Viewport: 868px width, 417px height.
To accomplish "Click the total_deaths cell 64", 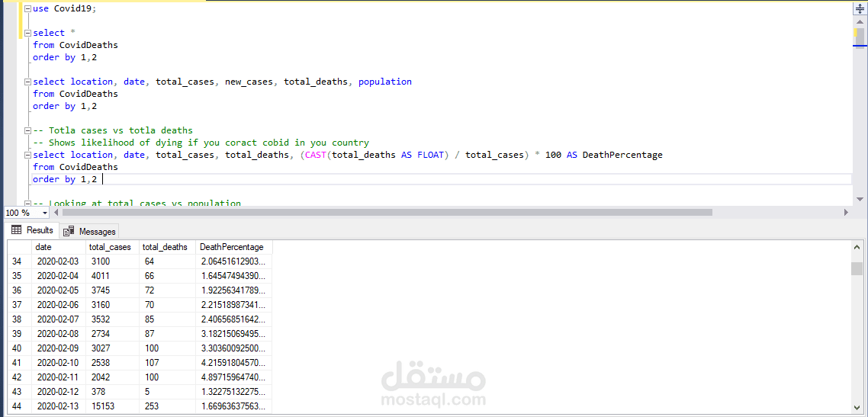I will (x=167, y=260).
